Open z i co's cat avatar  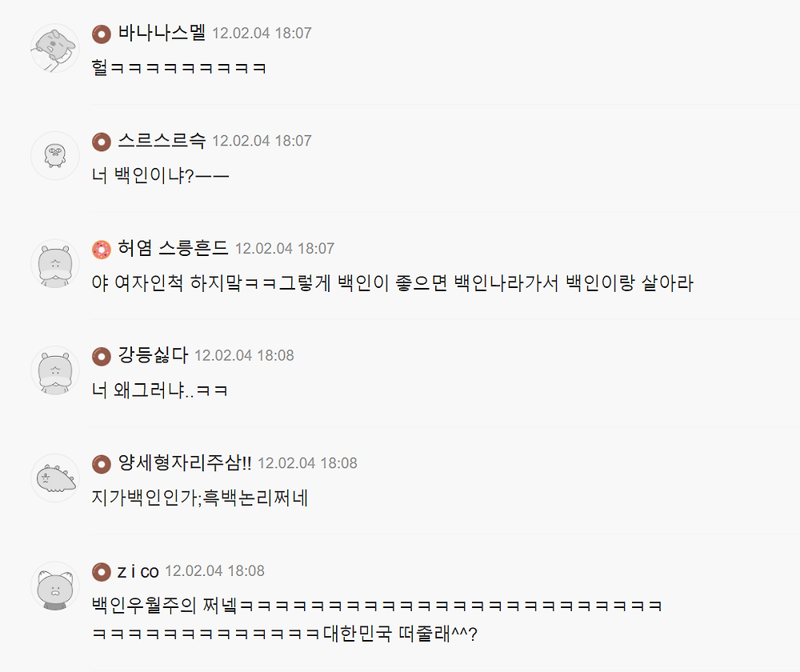[55, 586]
